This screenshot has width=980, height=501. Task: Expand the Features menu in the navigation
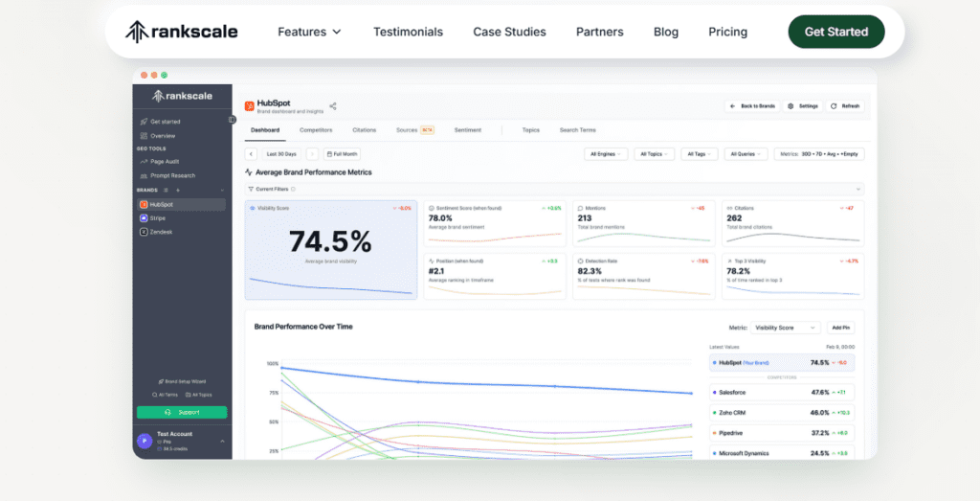[309, 32]
